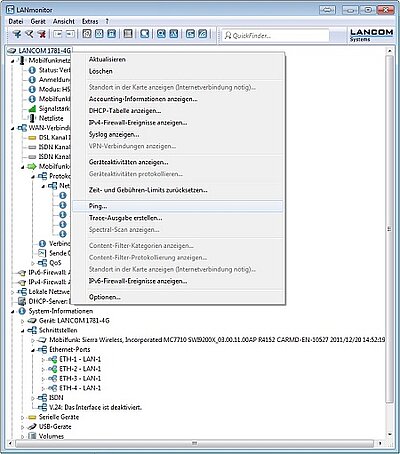Choose Aktualisieren from the context menu
400x454 pixels.
178,59
